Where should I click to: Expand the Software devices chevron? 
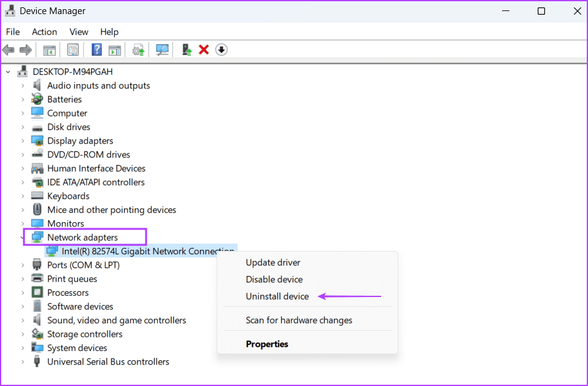(23, 307)
